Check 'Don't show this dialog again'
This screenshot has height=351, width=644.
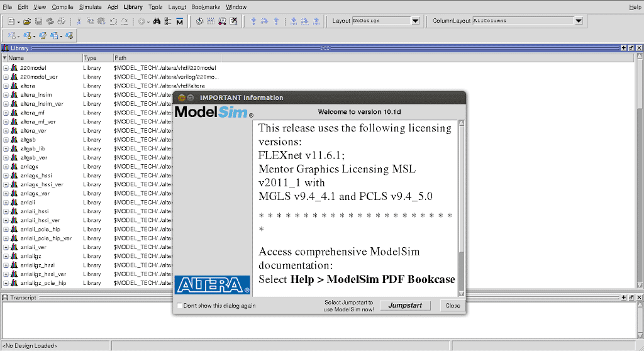pyautogui.click(x=179, y=305)
